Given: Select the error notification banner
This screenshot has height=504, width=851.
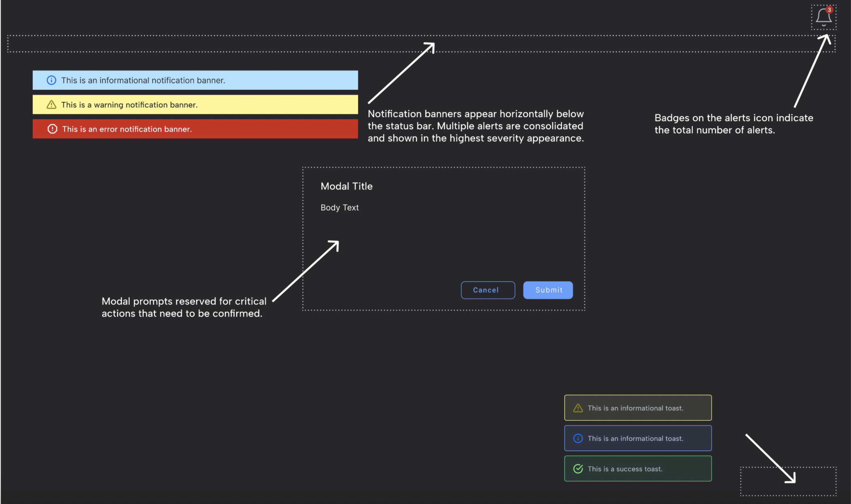Looking at the screenshot, I should coord(195,129).
